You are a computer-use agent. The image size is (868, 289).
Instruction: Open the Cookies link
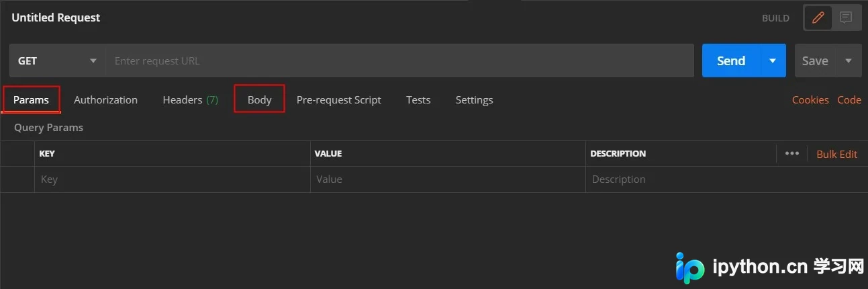(810, 99)
